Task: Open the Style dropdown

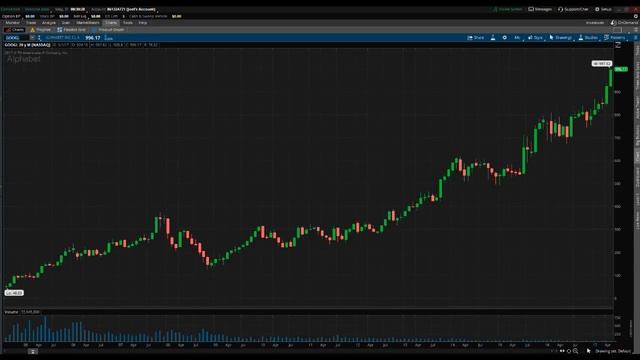Action: [x=535, y=38]
